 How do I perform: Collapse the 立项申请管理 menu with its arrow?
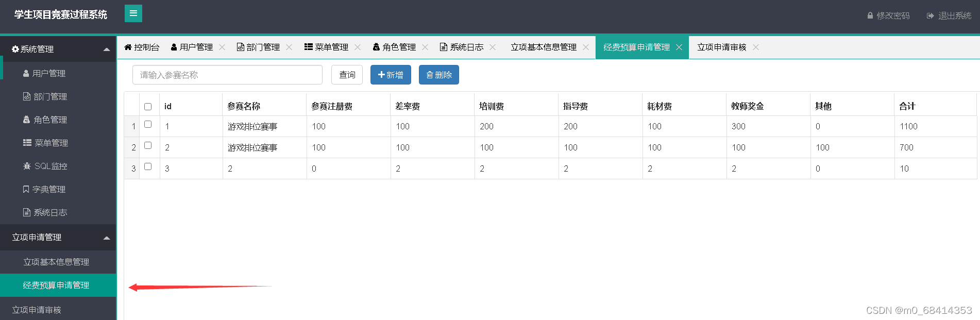pyautogui.click(x=107, y=238)
